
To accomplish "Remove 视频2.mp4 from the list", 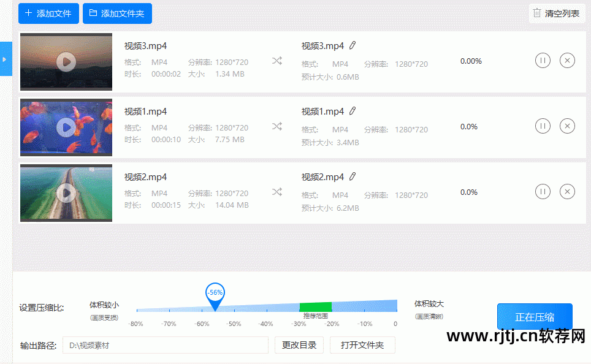I will pos(567,192).
